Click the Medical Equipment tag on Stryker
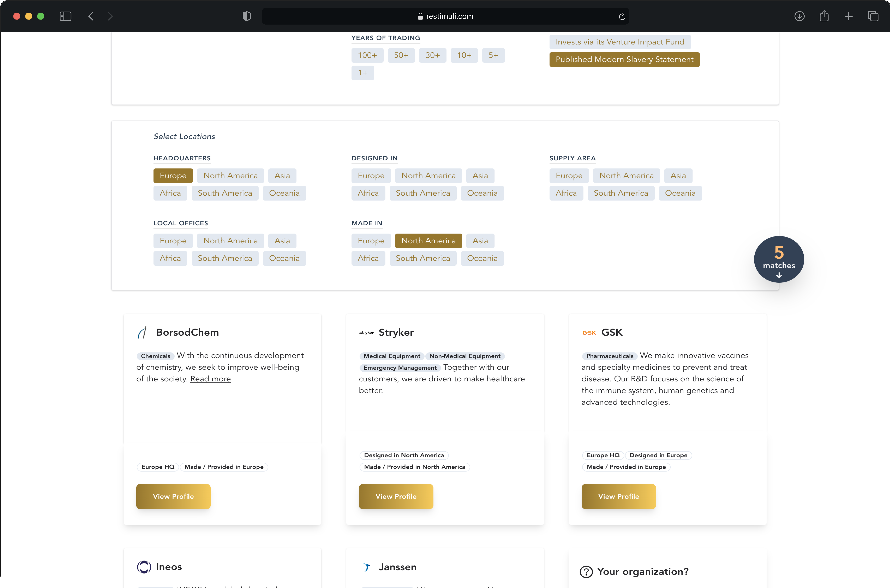 (392, 356)
